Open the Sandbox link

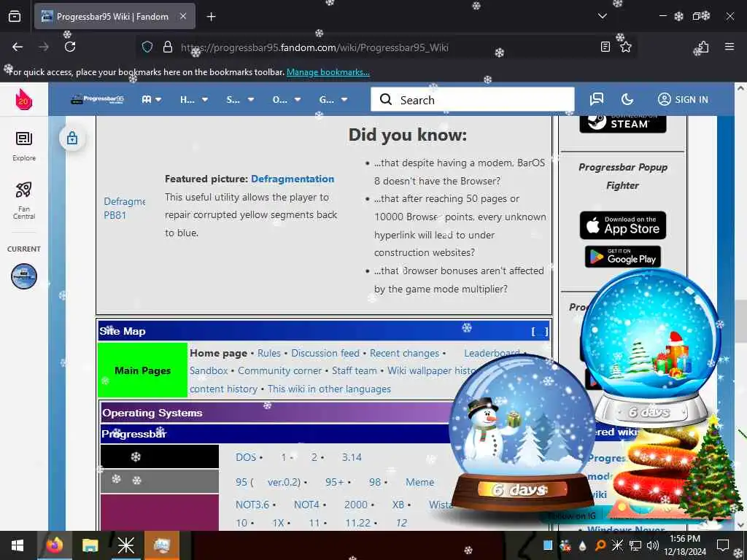(209, 370)
